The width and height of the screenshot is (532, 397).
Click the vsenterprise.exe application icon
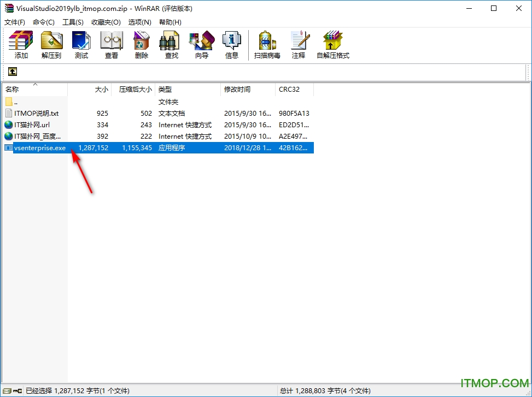[9, 147]
